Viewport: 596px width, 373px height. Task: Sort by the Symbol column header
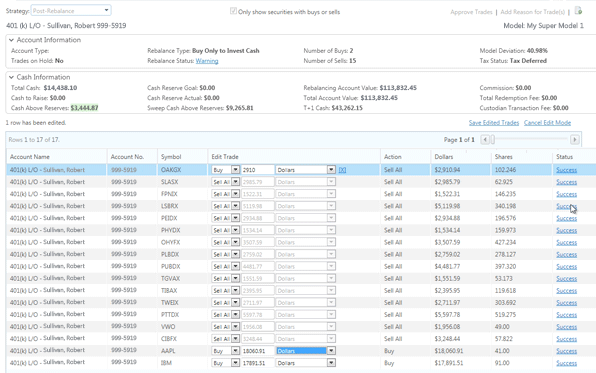pos(182,157)
